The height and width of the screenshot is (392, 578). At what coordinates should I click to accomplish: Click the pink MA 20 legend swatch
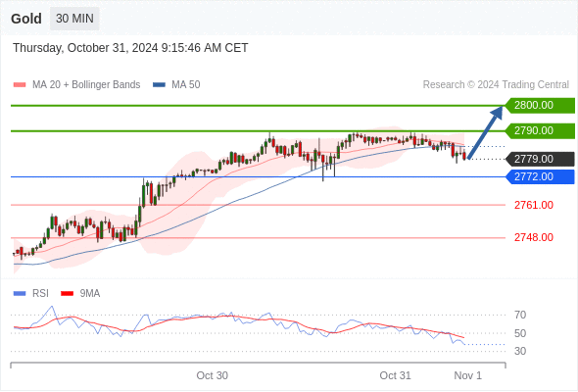pyautogui.click(x=20, y=85)
